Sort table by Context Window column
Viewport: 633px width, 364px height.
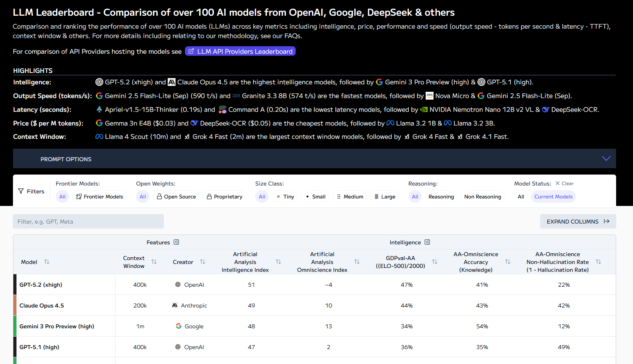click(154, 262)
